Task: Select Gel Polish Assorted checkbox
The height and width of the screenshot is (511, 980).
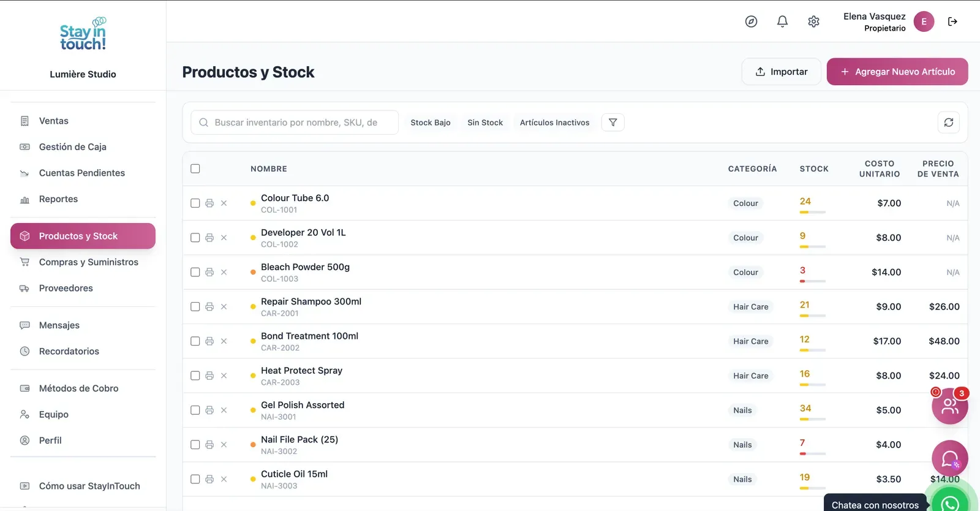Action: tap(195, 410)
